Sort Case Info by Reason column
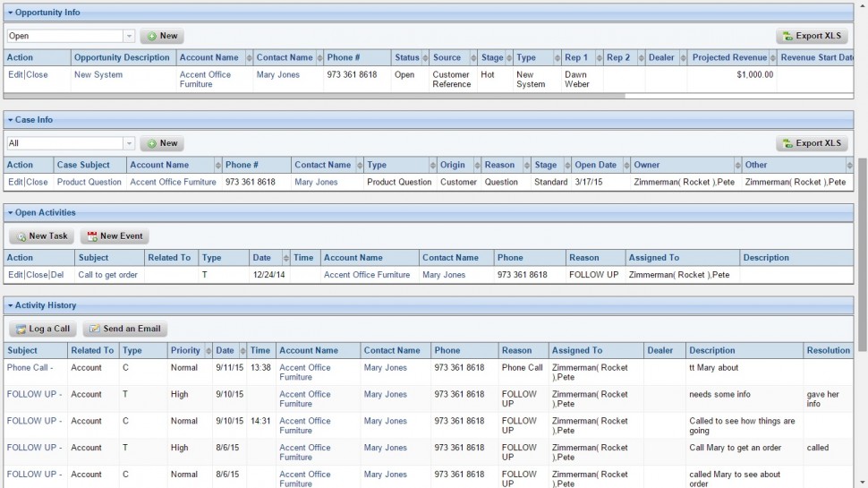This screenshot has width=868, height=488. pyautogui.click(x=526, y=165)
